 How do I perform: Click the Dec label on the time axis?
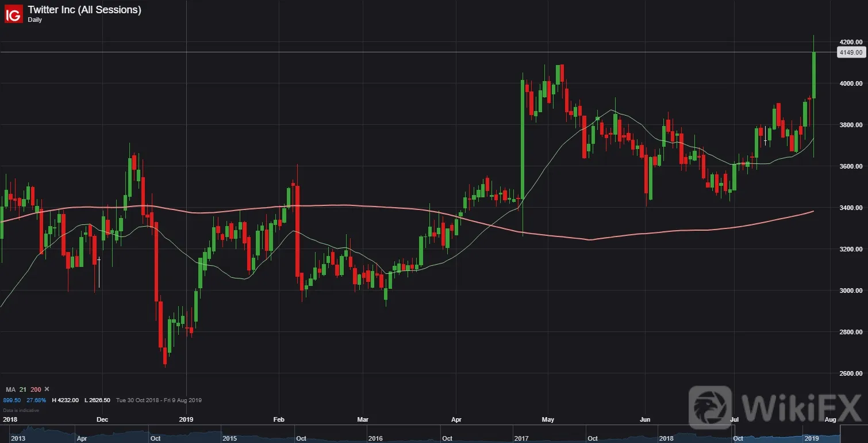tap(102, 419)
